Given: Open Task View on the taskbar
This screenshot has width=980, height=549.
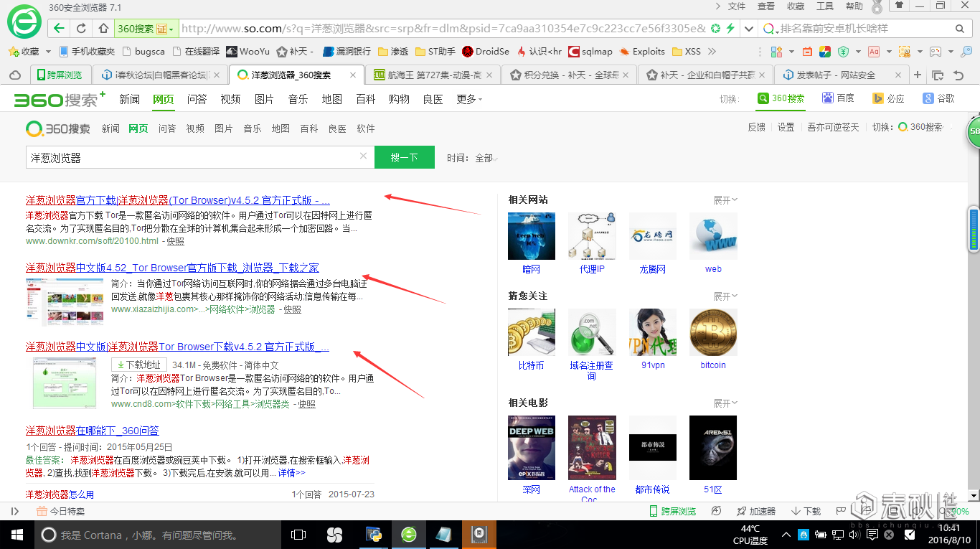Looking at the screenshot, I should (x=298, y=535).
